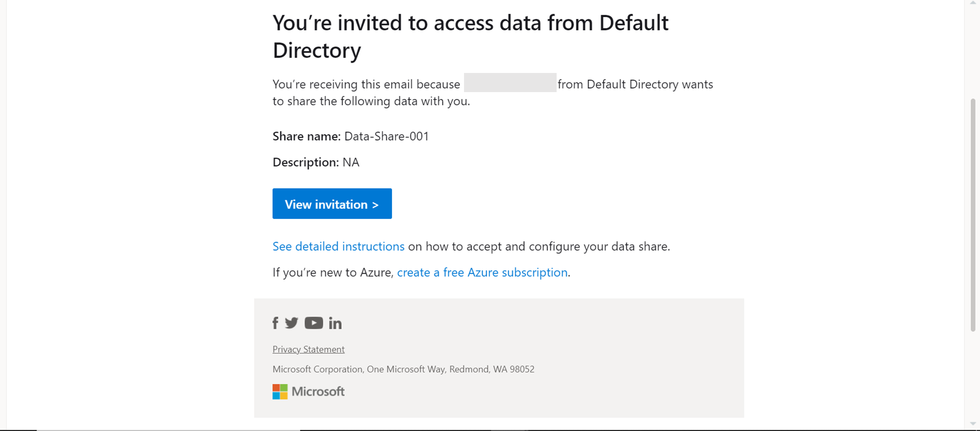Image resolution: width=980 pixels, height=431 pixels.
Task: Click the scrollbar down arrow
Action: (x=973, y=424)
